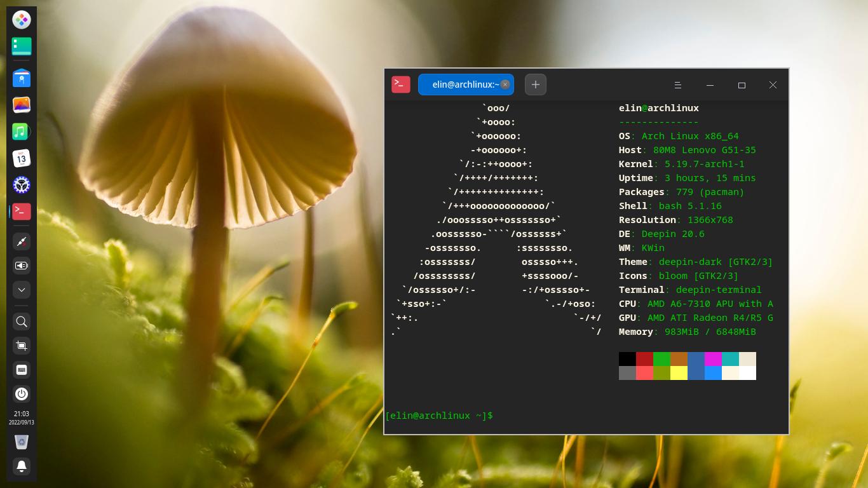Image resolution: width=868 pixels, height=488 pixels.
Task: Click the 'Resolution: 1366x768' line
Action: point(676,220)
